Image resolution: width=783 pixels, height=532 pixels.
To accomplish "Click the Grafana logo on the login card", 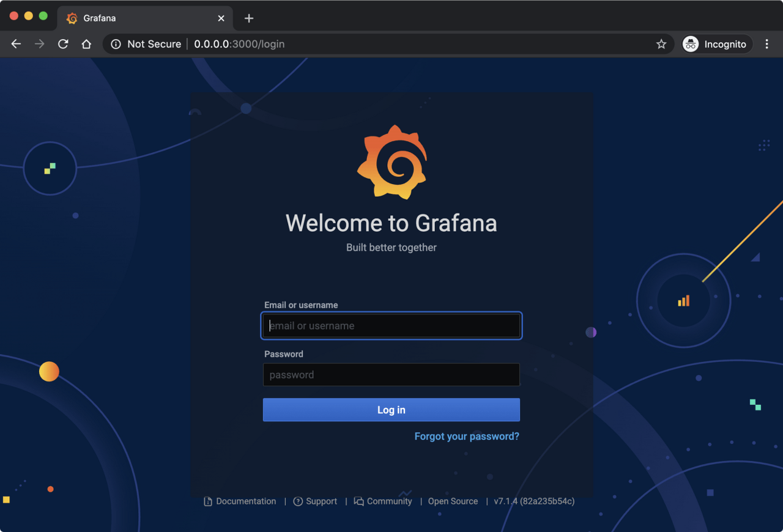I will click(x=391, y=161).
